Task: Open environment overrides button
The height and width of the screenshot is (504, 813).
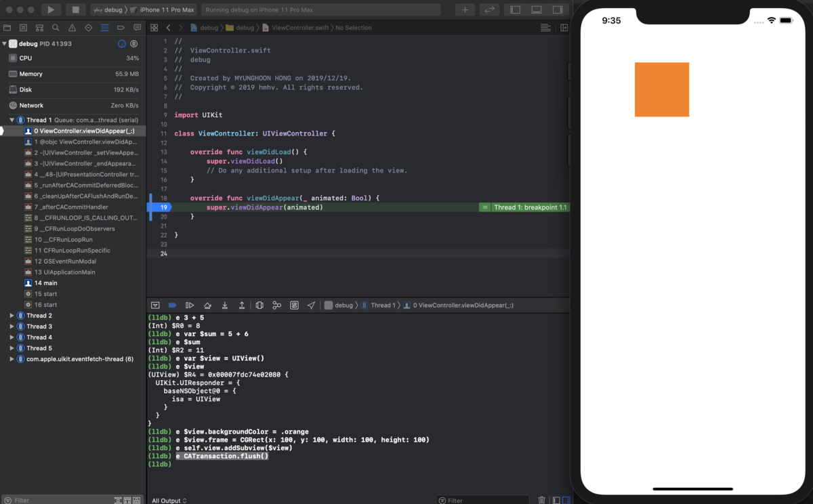Action: 294,306
